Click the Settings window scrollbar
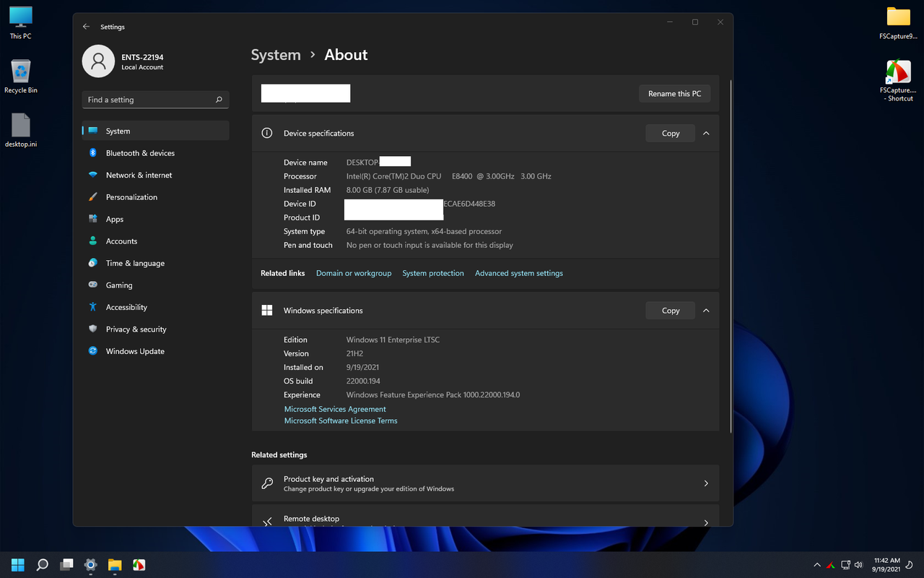Image resolution: width=924 pixels, height=578 pixels. (x=731, y=256)
